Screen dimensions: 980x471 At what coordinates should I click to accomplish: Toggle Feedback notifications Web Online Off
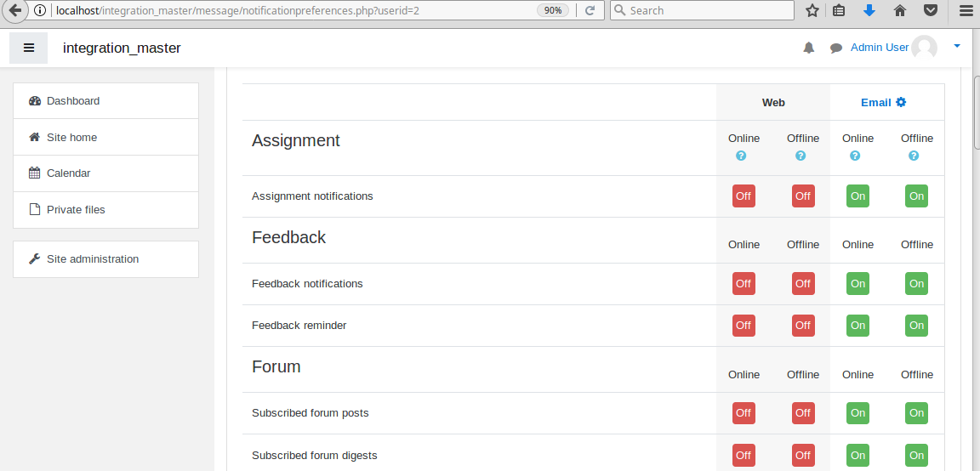(744, 284)
